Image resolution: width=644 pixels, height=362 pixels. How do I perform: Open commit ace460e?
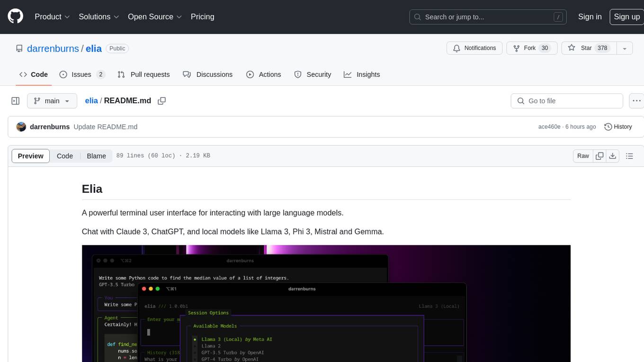click(x=549, y=127)
